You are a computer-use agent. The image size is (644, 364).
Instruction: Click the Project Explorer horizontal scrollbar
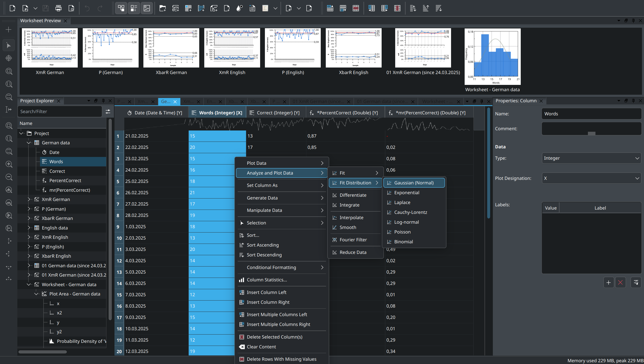coord(43,352)
